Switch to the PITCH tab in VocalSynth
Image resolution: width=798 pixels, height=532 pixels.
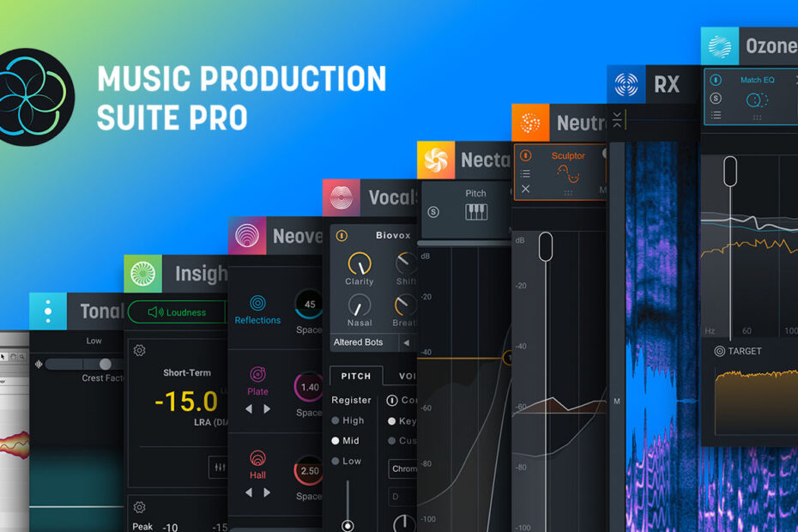356,376
